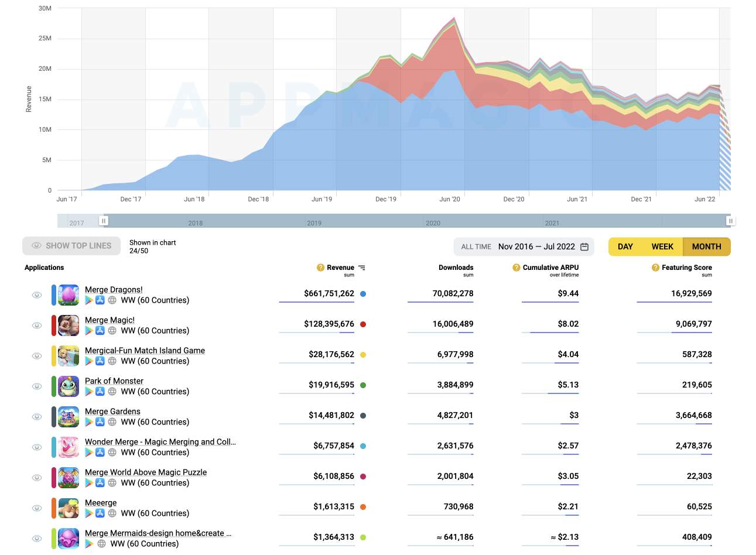
Task: Toggle the eye icon for Meeerge
Action: tap(37, 508)
